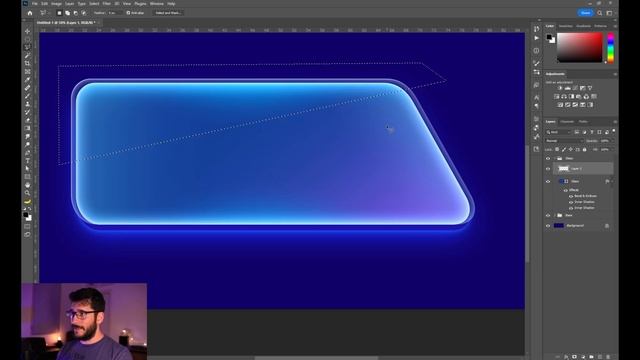The height and width of the screenshot is (360, 640).
Task: Toggle the layer filtering switch
Action: coord(613,131)
